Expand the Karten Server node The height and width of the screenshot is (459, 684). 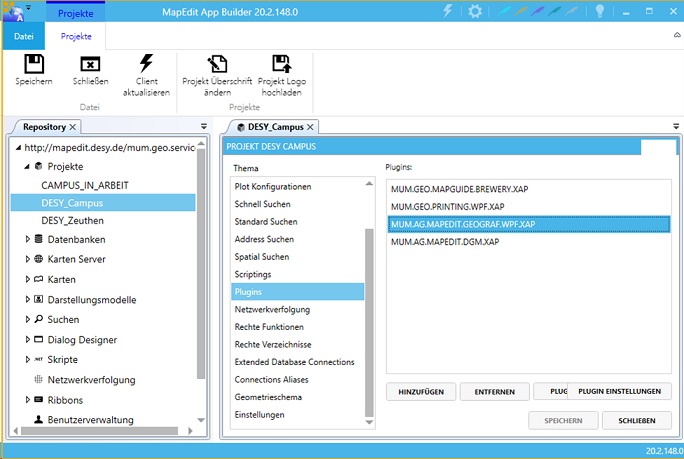28,259
